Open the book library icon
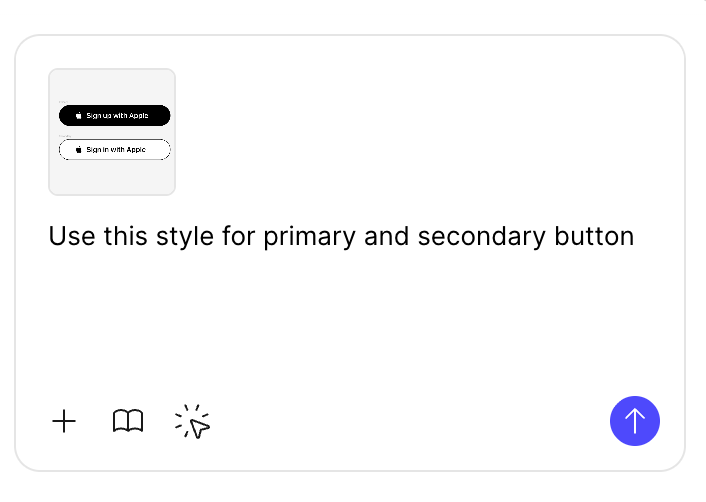 click(128, 422)
